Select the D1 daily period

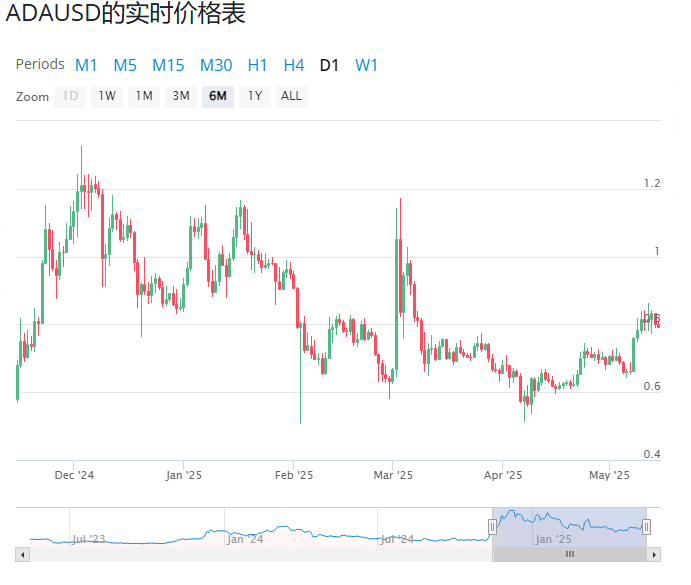pyautogui.click(x=329, y=65)
